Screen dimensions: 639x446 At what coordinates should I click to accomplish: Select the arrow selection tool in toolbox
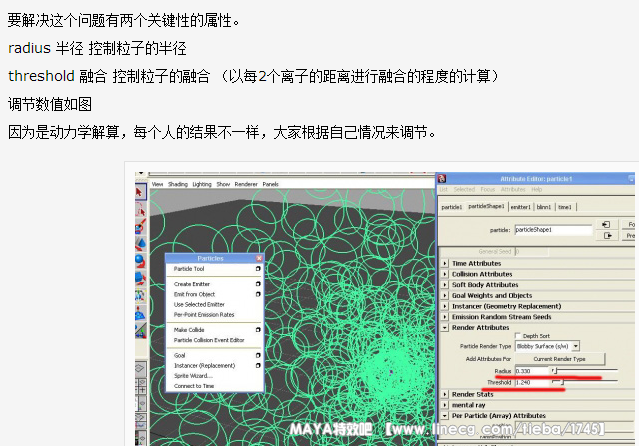click(141, 191)
